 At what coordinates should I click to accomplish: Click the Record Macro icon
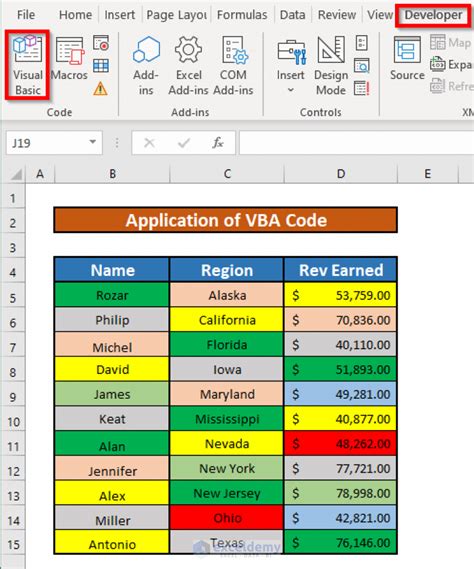click(101, 43)
